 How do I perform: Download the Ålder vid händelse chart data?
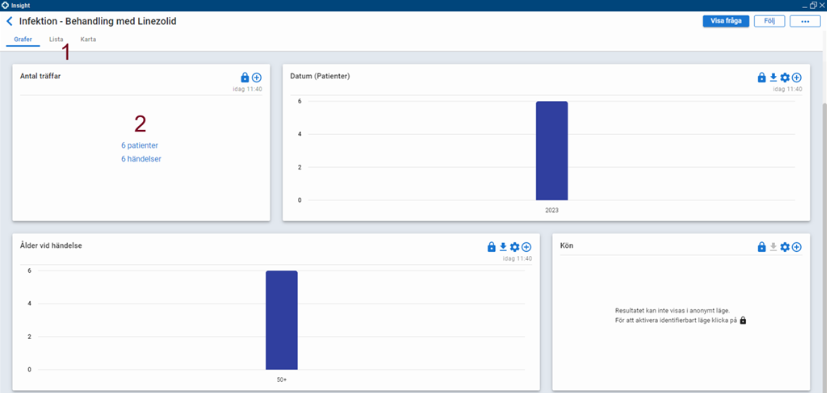[503, 247]
